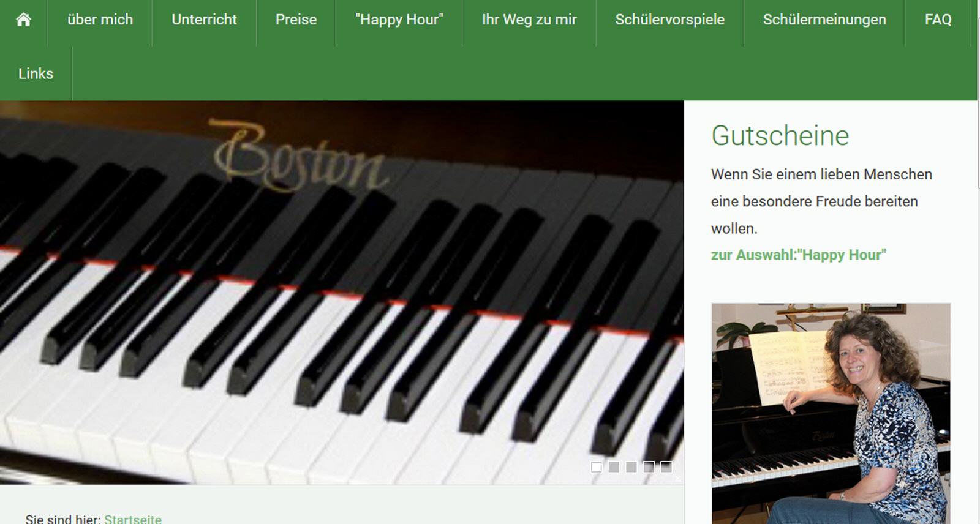Select Preise in the navigation bar
Screen dimensions: 980x524
[x=296, y=20]
